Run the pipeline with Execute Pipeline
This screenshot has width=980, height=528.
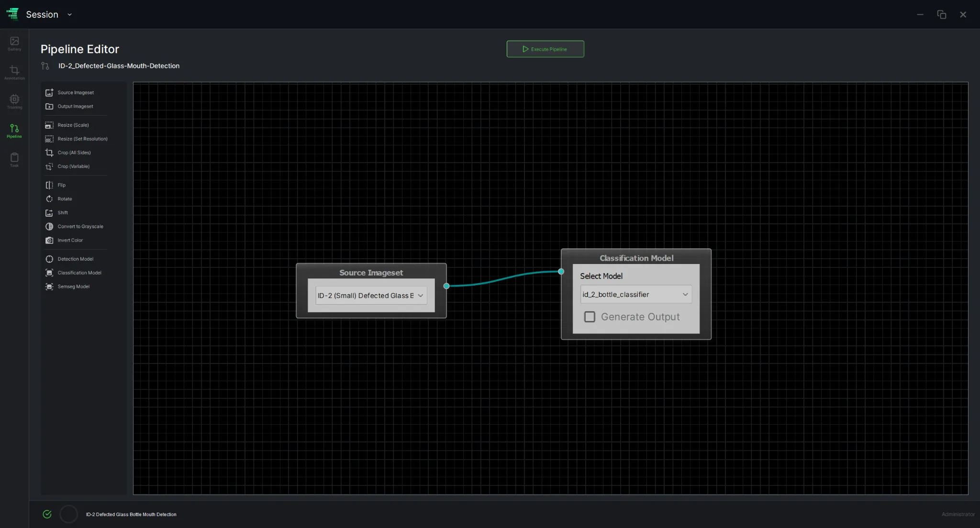tap(545, 49)
